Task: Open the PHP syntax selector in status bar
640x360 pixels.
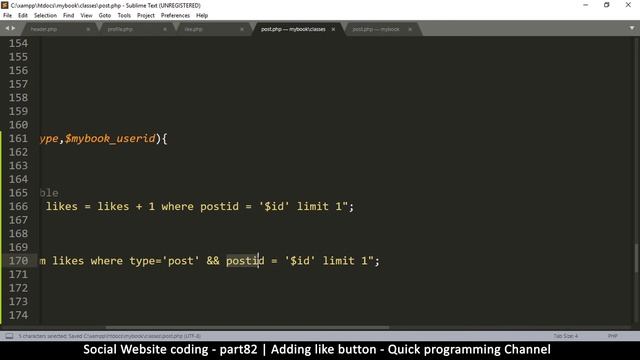Action: [x=612, y=336]
